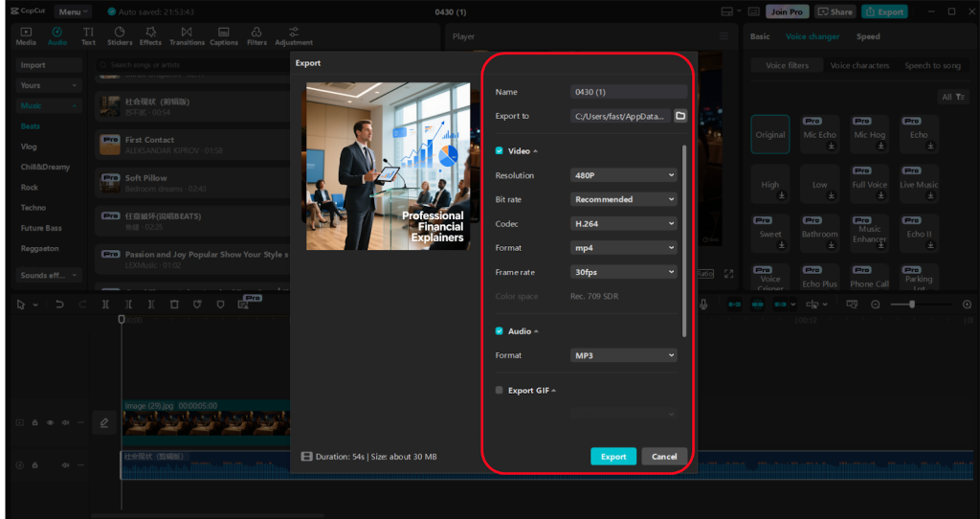The height and width of the screenshot is (519, 980).
Task: Switch to the Speed tab
Action: (868, 36)
